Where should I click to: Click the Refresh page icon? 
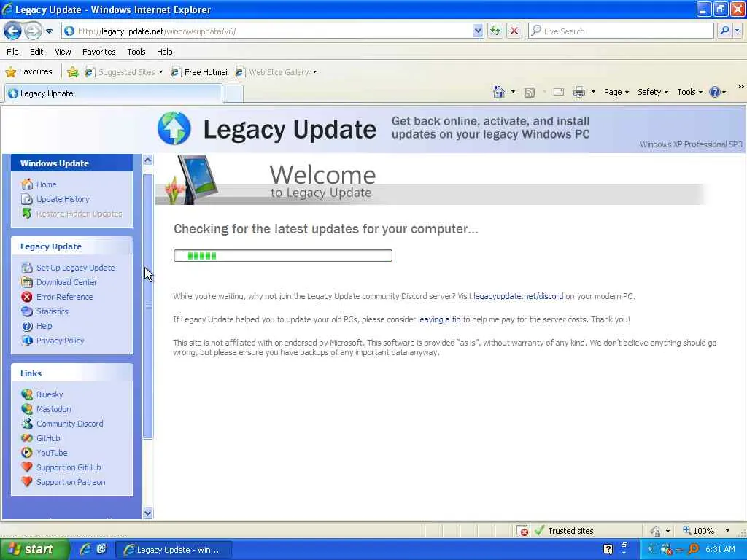[x=495, y=31]
